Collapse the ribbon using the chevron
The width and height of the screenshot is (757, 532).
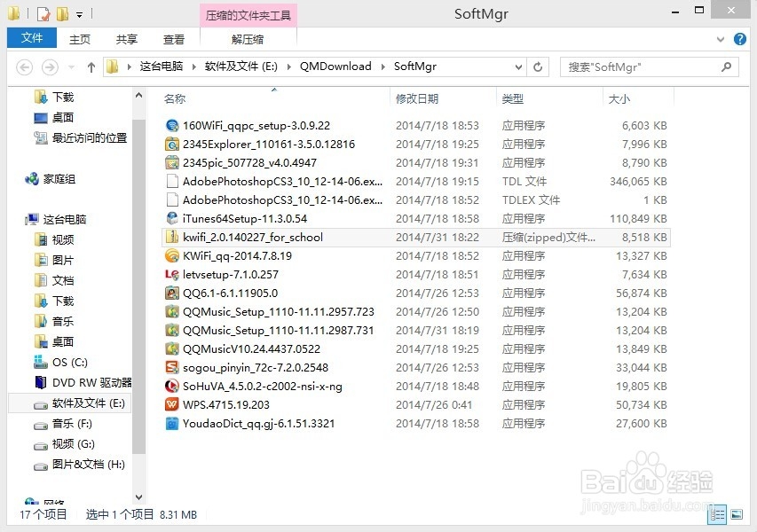(721, 39)
